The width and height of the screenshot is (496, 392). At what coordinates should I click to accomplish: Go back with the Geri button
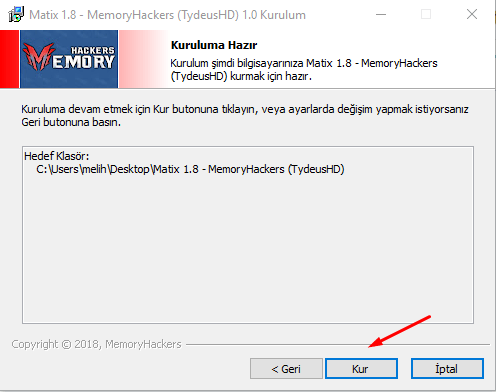pyautogui.click(x=286, y=369)
